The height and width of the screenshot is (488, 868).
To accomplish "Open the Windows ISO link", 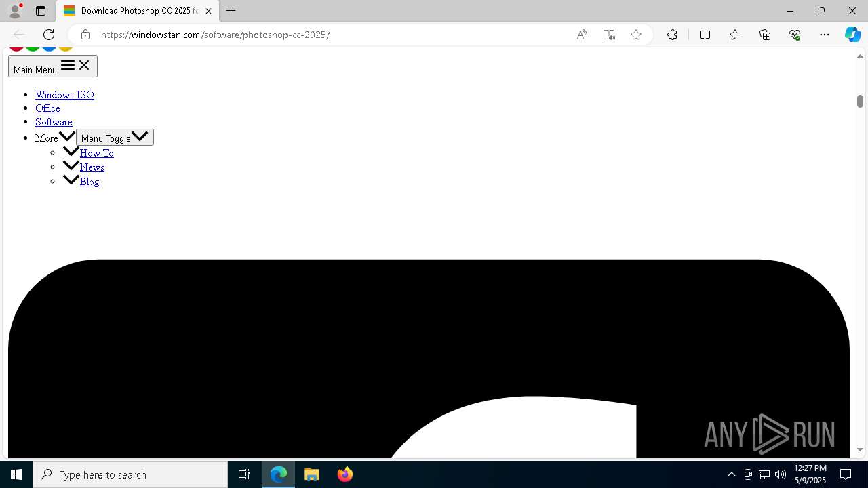I will point(64,95).
